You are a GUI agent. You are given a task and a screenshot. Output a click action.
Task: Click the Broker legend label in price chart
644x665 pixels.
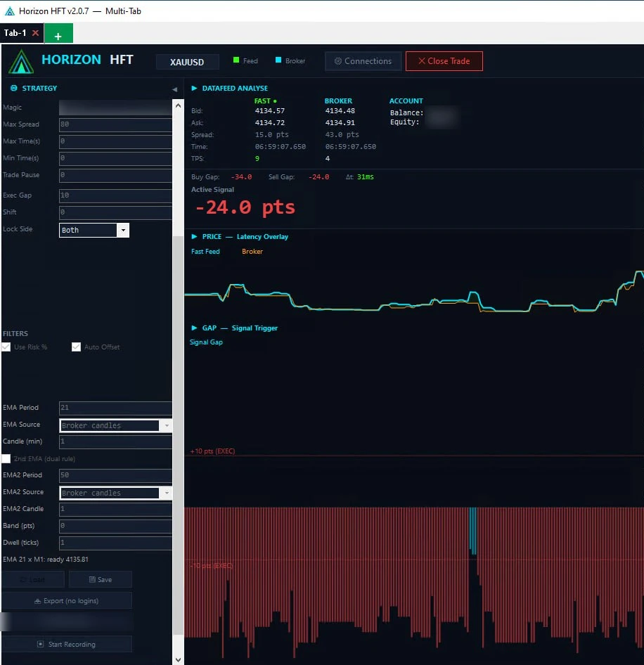[x=252, y=252]
